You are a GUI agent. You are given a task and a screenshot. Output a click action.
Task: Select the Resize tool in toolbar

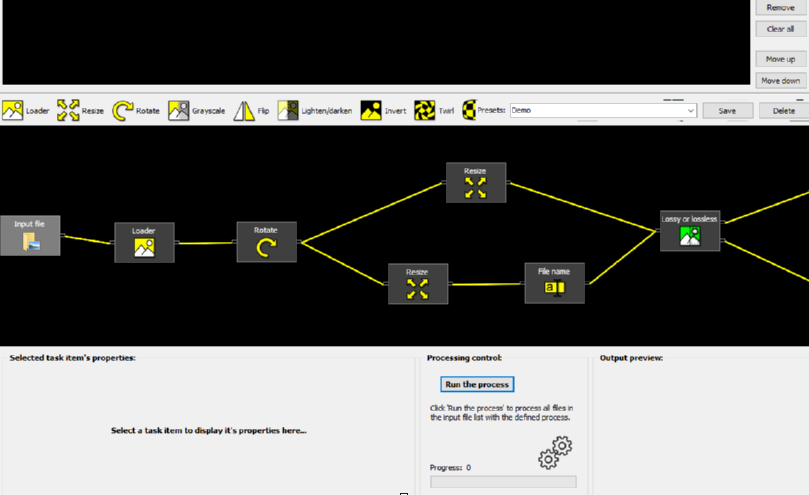coord(80,110)
